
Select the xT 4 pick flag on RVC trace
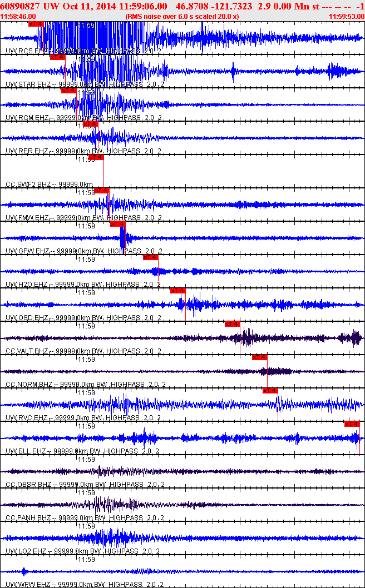[x=270, y=391]
